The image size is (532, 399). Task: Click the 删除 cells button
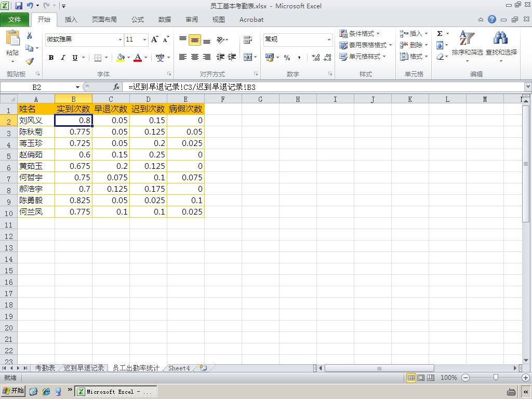coord(413,45)
